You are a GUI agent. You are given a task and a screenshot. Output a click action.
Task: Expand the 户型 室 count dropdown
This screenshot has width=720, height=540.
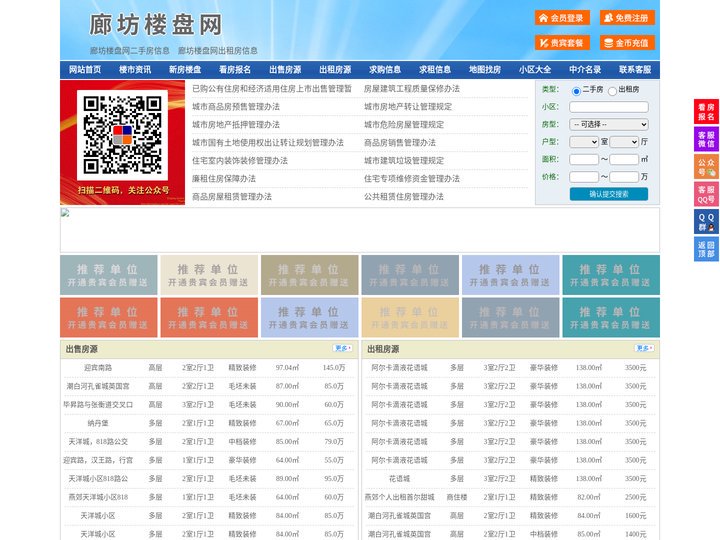point(584,142)
